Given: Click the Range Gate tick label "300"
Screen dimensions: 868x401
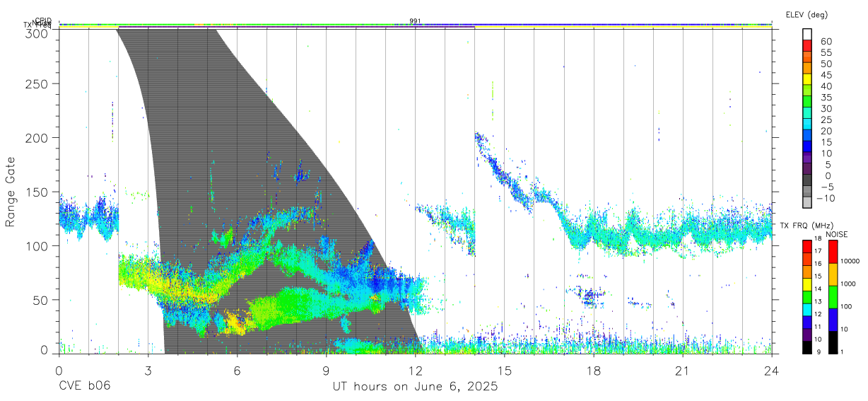Looking at the screenshot, I should point(37,33).
